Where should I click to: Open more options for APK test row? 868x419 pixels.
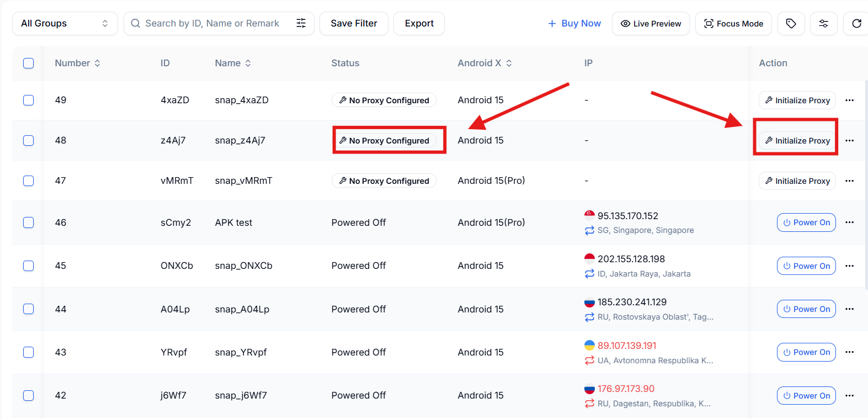[x=850, y=222]
